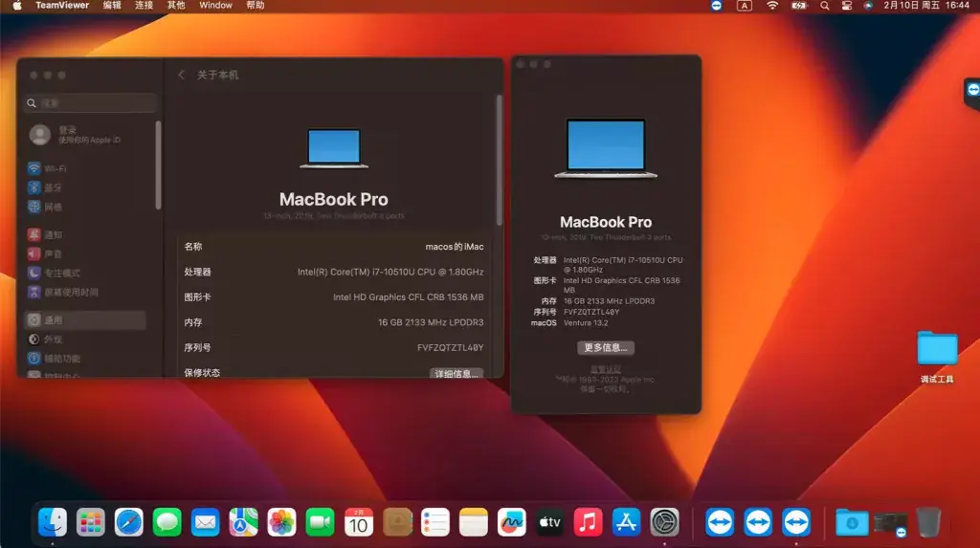Open Music app in the Dock
The height and width of the screenshot is (548, 980).
(x=589, y=522)
